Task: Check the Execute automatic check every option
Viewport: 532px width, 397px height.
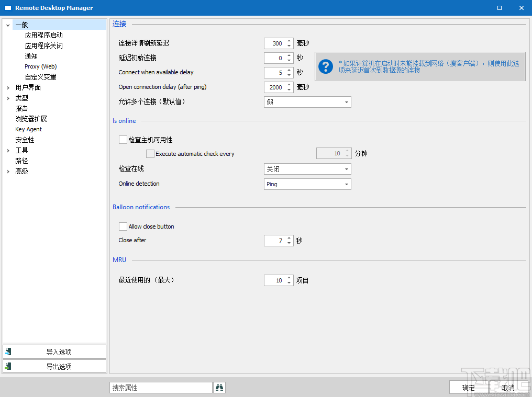Action: 150,154
